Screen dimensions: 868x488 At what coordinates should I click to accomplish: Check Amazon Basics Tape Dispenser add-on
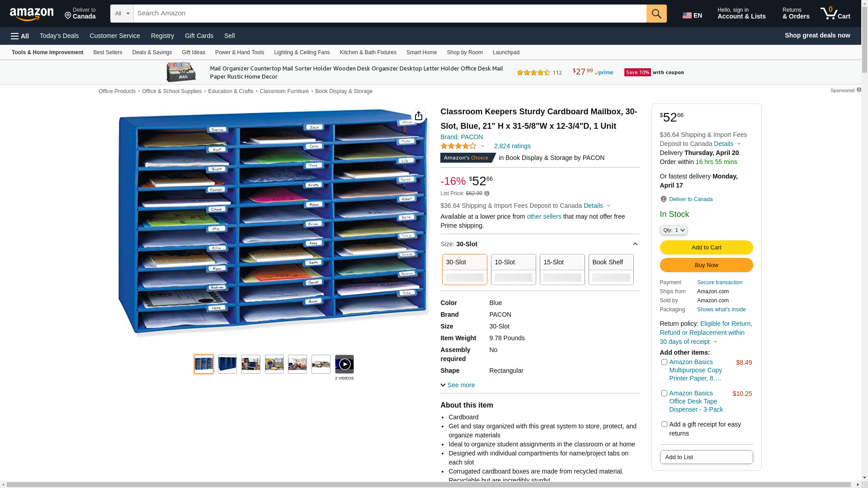pyautogui.click(x=664, y=394)
